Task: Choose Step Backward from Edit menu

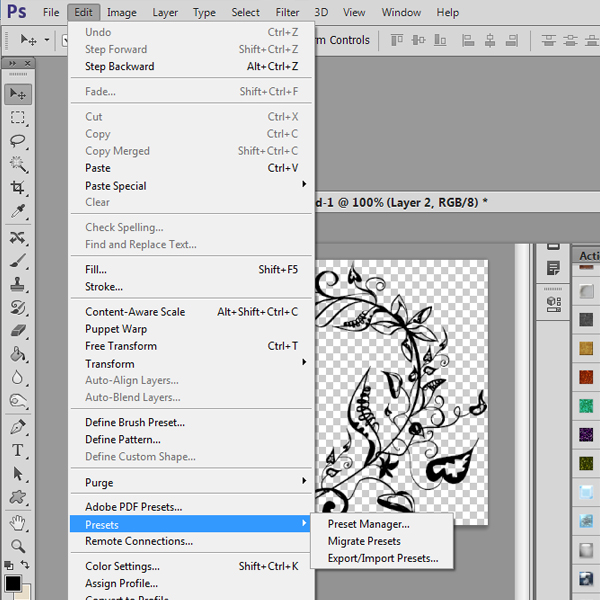Action: (x=191, y=67)
